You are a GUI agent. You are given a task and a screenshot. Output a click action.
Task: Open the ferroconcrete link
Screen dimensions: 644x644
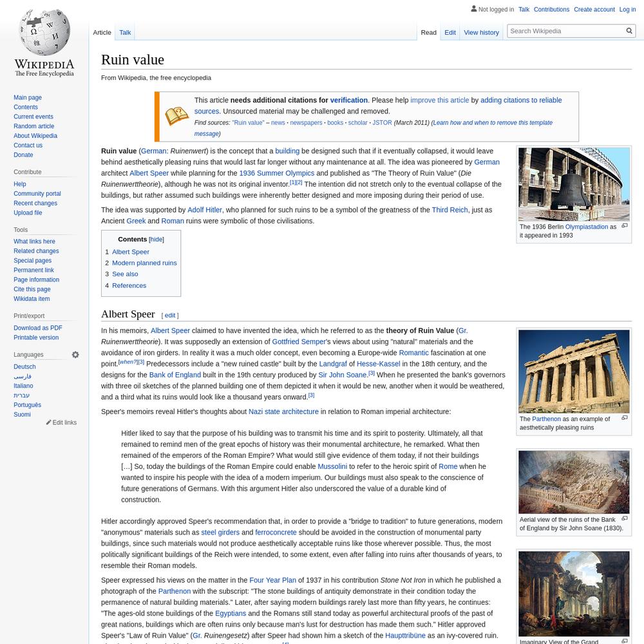tap(276, 533)
